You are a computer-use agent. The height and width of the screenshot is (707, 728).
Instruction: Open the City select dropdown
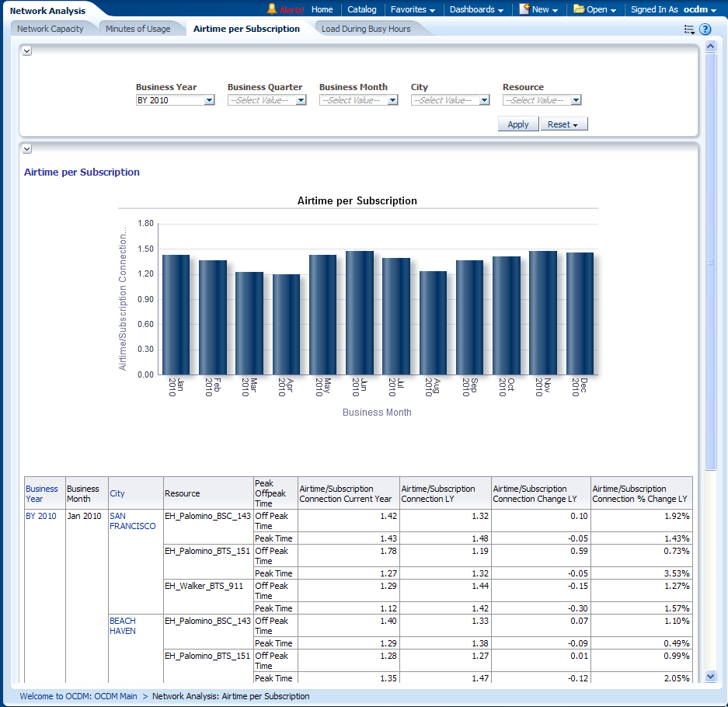point(484,100)
